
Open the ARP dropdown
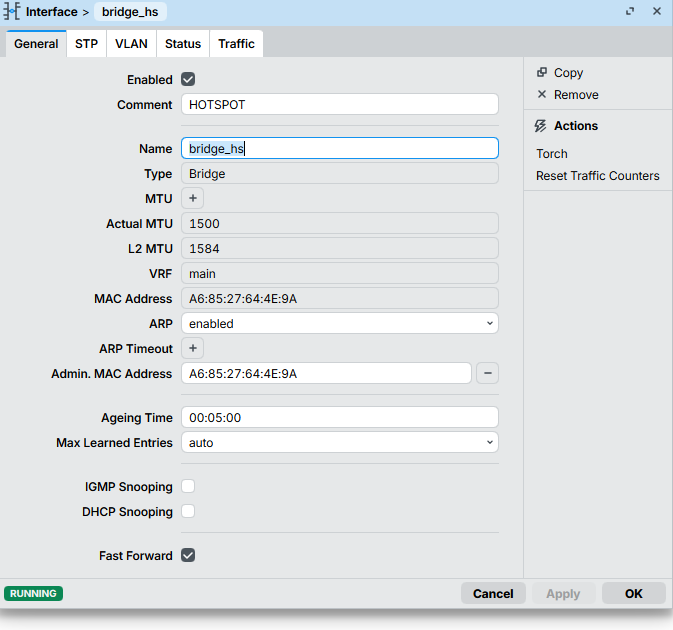pyautogui.click(x=340, y=323)
